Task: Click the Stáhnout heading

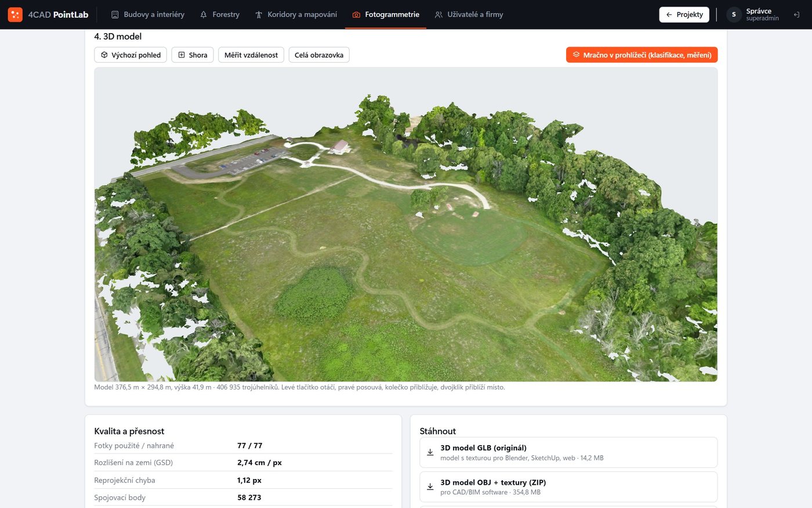Action: [438, 431]
